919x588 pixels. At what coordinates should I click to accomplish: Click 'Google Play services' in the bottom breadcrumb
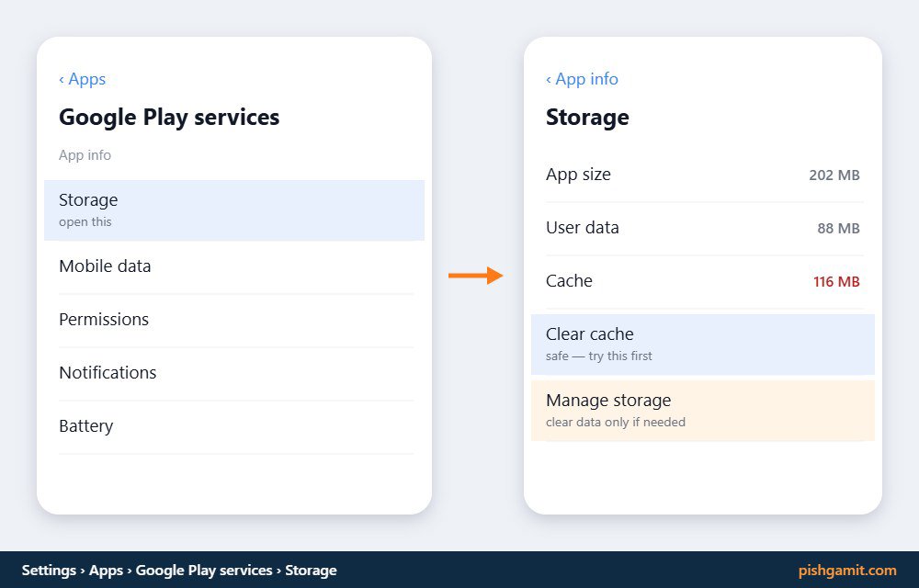pyautogui.click(x=204, y=571)
